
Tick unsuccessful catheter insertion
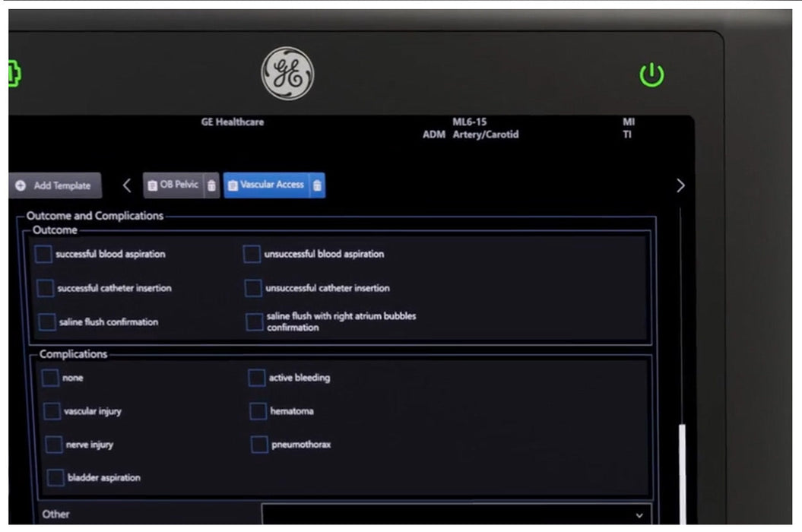pyautogui.click(x=253, y=288)
